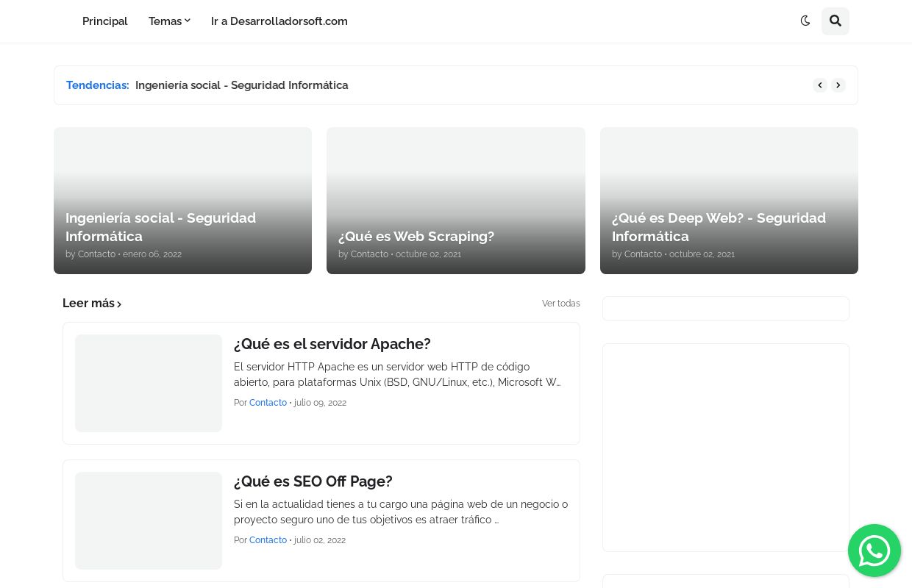Expand the Leer más section heading
The width and height of the screenshot is (912, 588).
[x=92, y=304]
